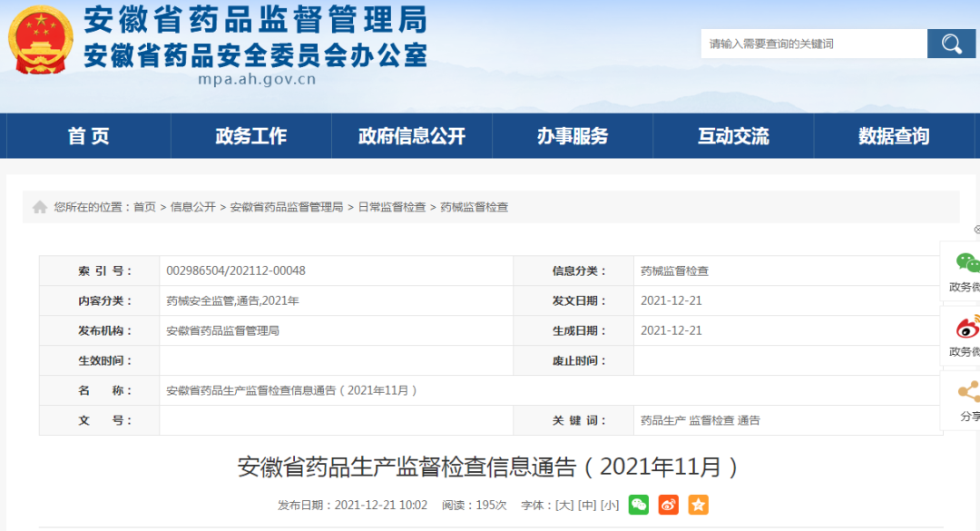
Task: Open the 政府信息公开 navigation menu
Action: click(412, 136)
